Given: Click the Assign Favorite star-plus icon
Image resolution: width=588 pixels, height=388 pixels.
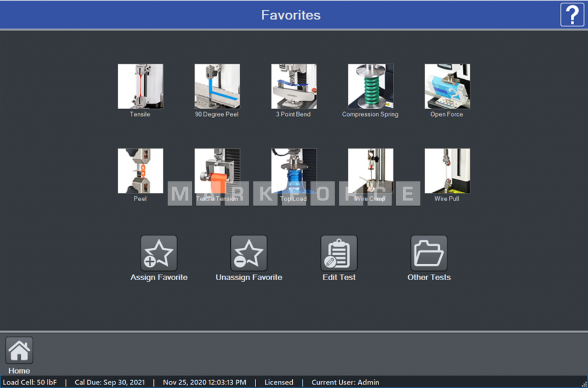Looking at the screenshot, I should pos(159,253).
